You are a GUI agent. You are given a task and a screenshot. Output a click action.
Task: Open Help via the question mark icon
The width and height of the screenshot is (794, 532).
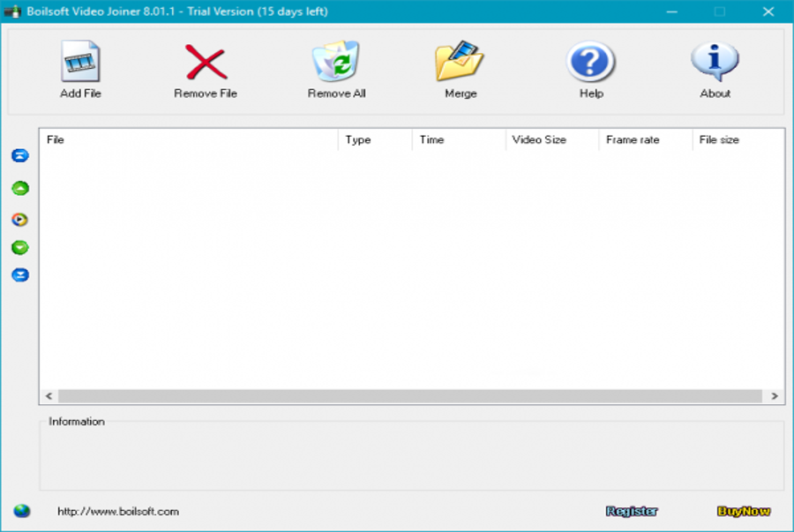click(x=591, y=63)
